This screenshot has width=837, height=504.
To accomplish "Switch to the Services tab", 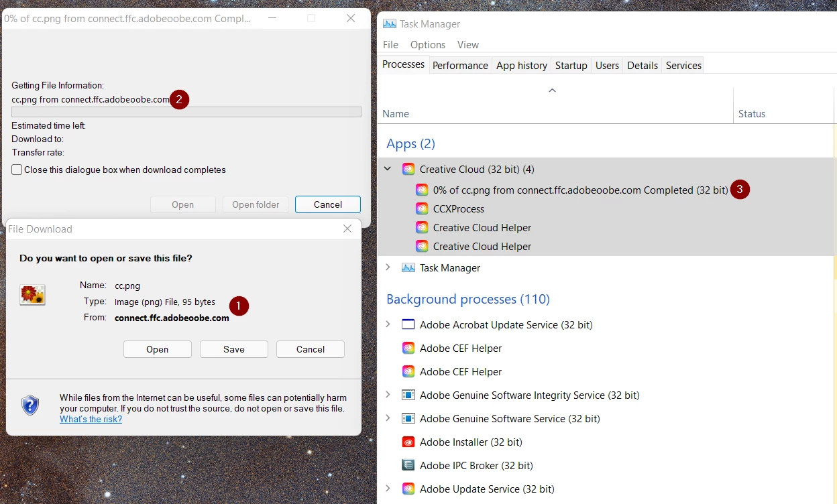I will point(683,65).
